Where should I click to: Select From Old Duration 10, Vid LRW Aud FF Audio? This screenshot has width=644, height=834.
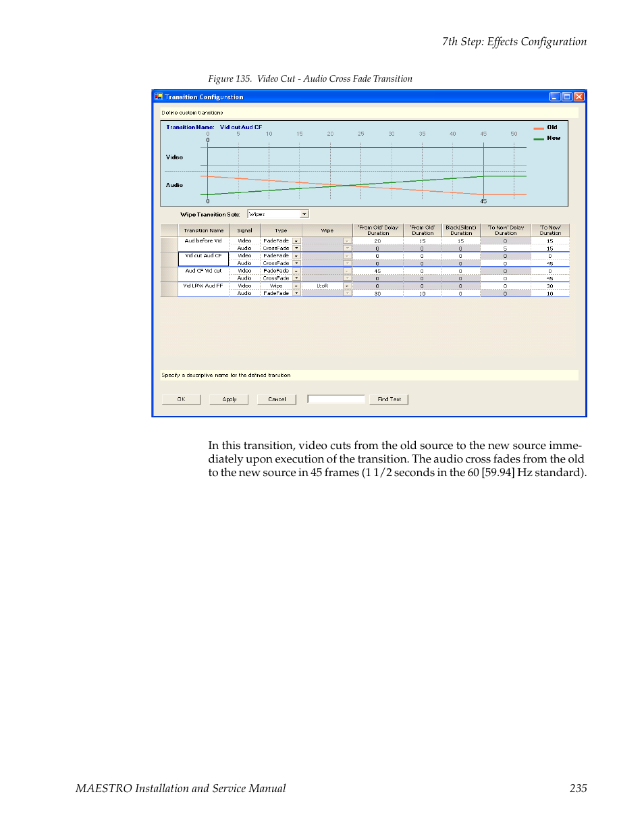coord(422,293)
